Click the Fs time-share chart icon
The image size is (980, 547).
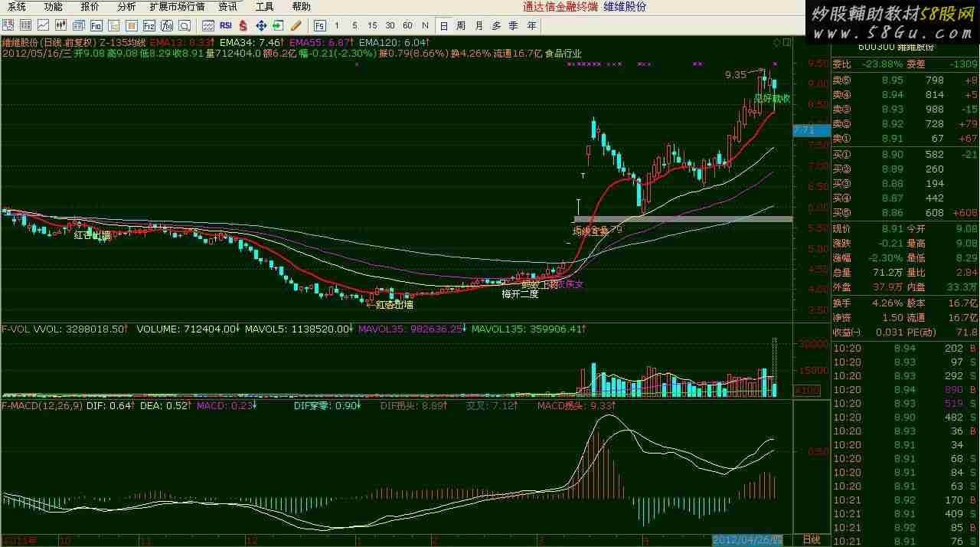319,25
